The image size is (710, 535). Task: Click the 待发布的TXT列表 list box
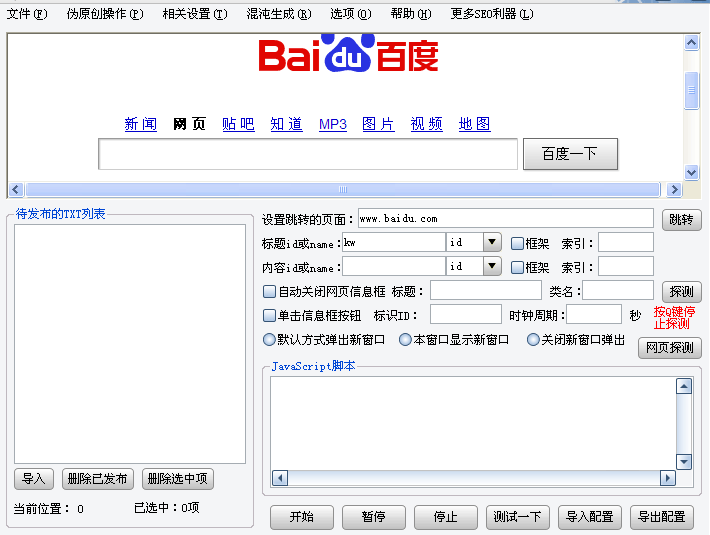point(130,344)
